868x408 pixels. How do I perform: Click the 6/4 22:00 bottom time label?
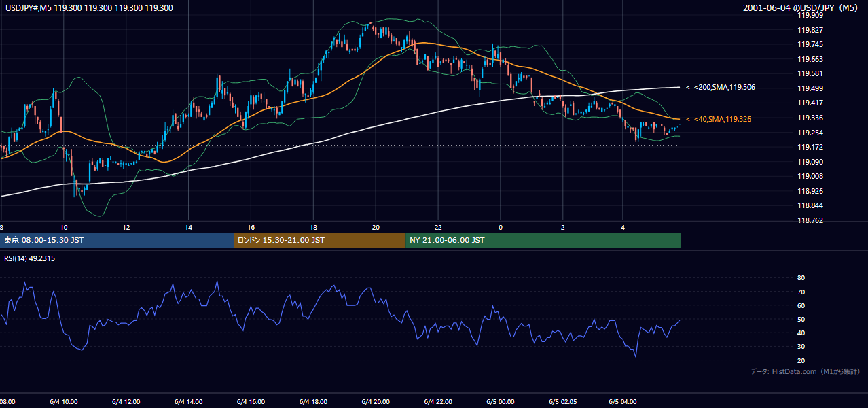tap(437, 402)
